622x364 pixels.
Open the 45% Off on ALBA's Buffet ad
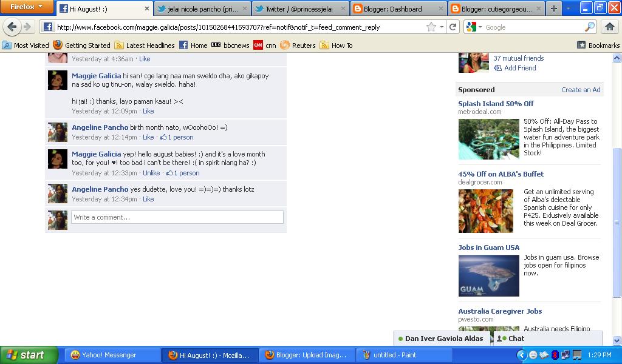tap(501, 174)
